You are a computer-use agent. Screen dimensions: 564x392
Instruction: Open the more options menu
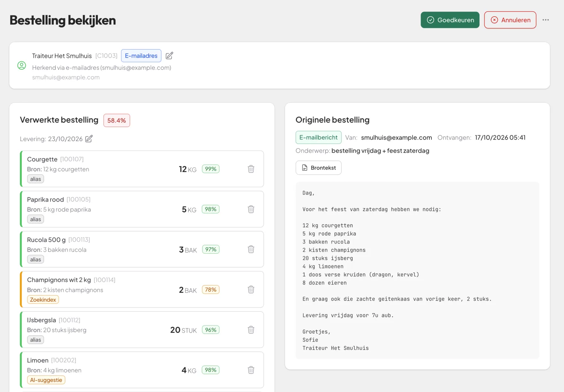point(546,20)
